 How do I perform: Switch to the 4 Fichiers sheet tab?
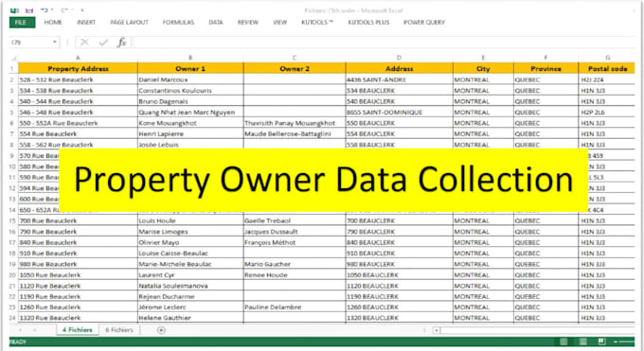click(x=78, y=329)
